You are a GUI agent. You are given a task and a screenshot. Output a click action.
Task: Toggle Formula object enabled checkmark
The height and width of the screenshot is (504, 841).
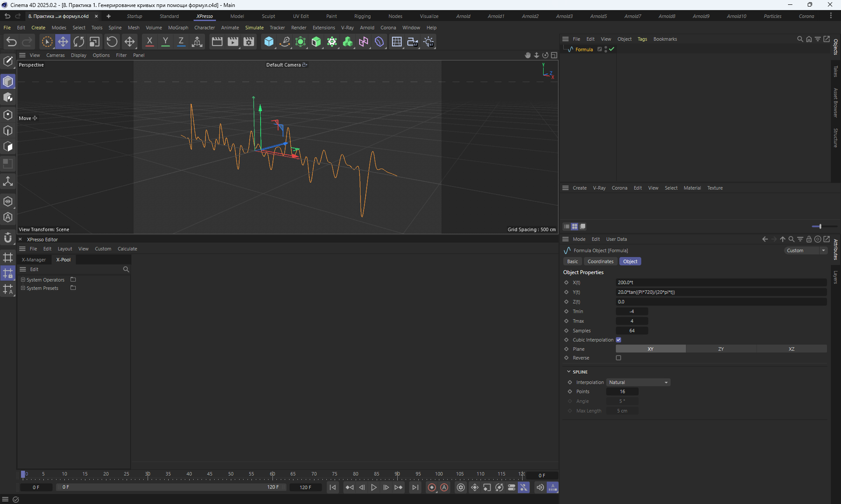click(611, 49)
